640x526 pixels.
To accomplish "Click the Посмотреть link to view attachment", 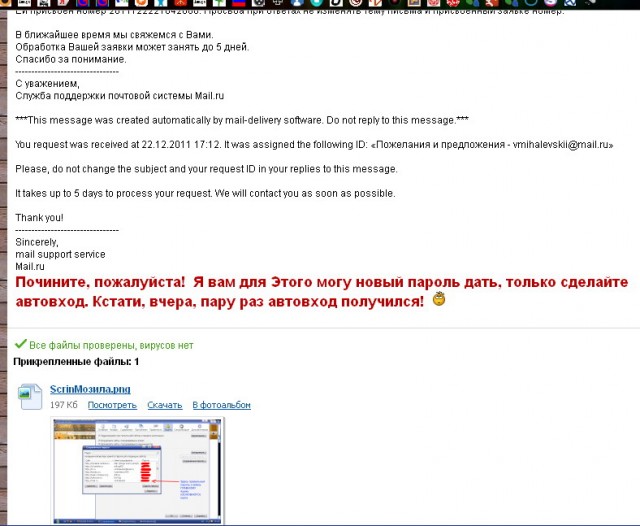I will pos(112,405).
